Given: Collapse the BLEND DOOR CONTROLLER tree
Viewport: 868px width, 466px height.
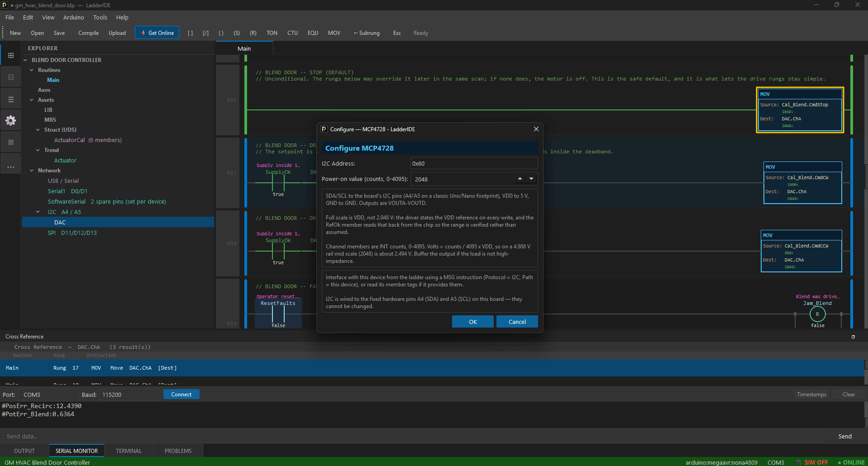Looking at the screenshot, I should [25, 60].
